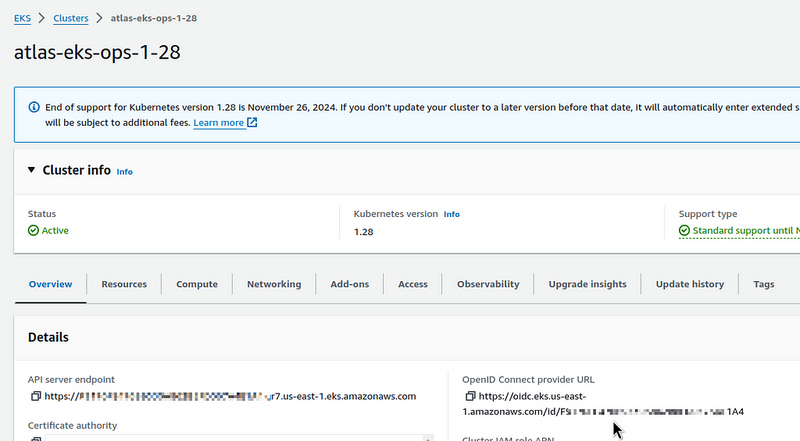The image size is (800, 441).
Task: Select the Observability tab
Action: click(488, 284)
